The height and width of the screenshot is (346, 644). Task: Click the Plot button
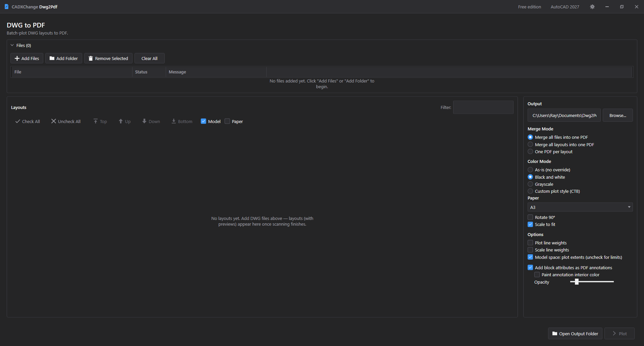(620, 334)
